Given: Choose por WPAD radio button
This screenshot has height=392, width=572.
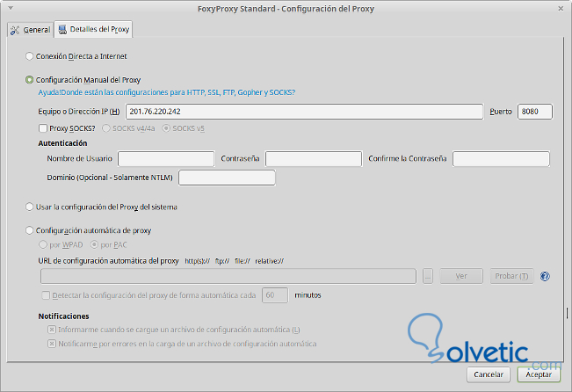Looking at the screenshot, I should [43, 244].
